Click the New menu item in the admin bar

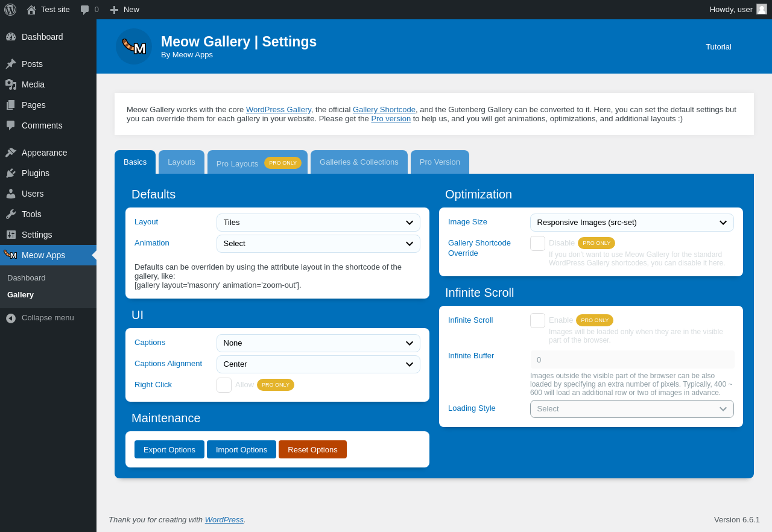pyautogui.click(x=124, y=10)
